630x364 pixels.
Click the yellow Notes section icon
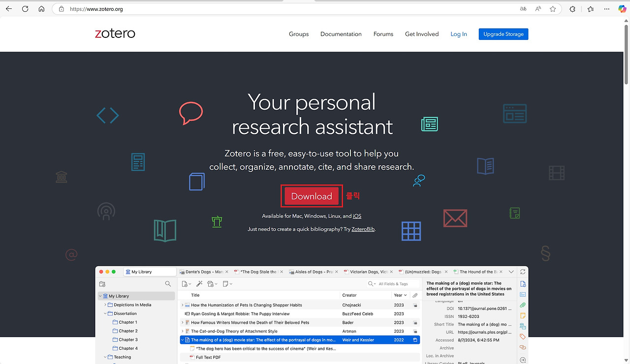coord(523,315)
